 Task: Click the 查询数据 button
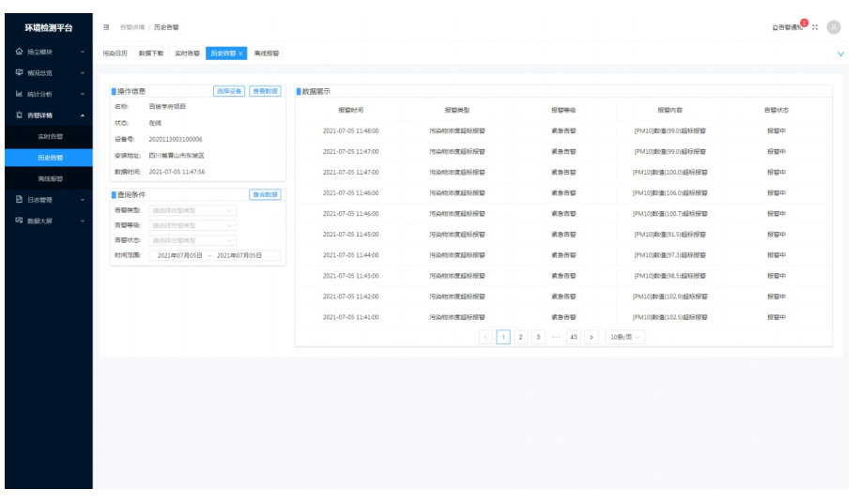[x=265, y=195]
